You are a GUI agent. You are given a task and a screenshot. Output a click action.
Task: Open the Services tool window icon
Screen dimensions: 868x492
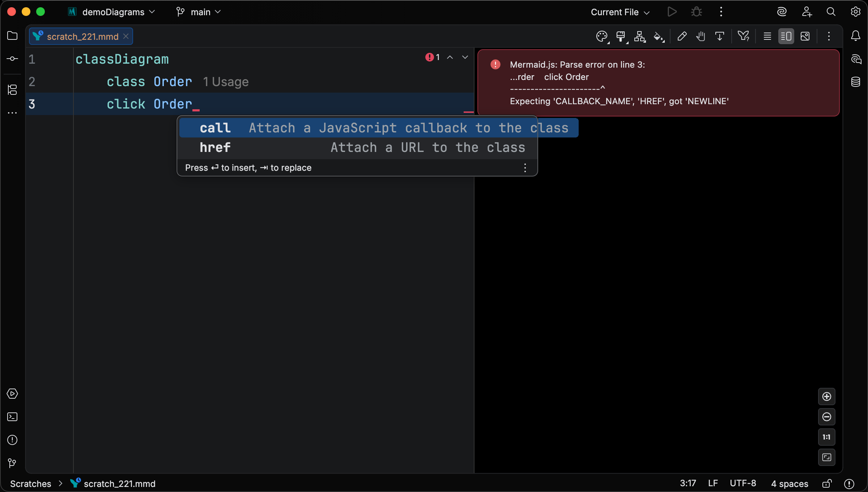tap(12, 394)
